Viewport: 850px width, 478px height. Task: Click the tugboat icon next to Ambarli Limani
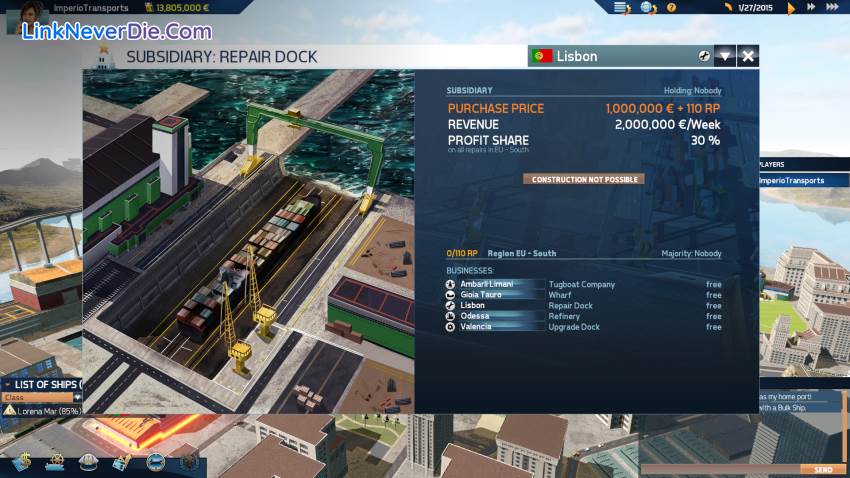point(450,284)
